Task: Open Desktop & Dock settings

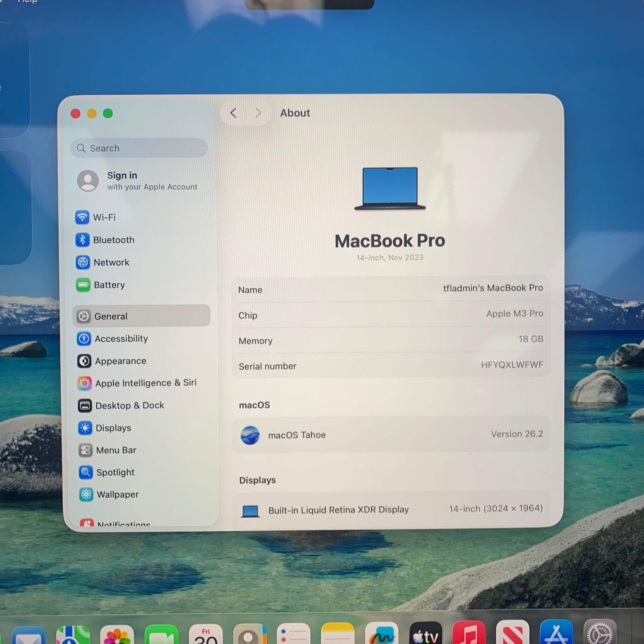Action: 121,405
